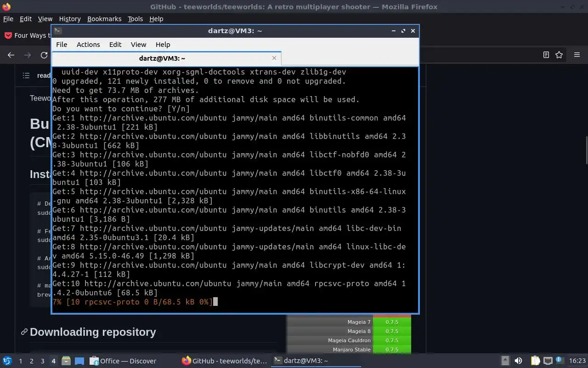588x368 pixels.
Task: Click the link icon beside 'Downloading repository'
Action: tap(24, 332)
